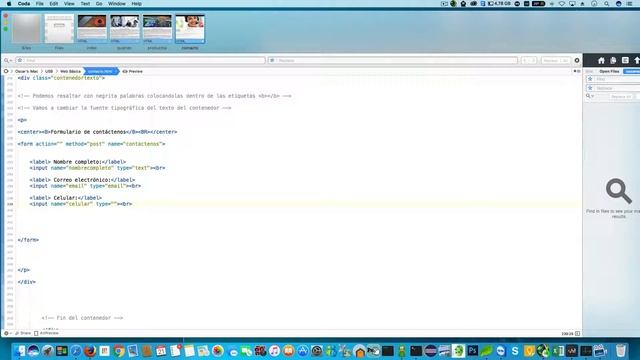This screenshot has height=360, width=640.
Task: Click the closing </form> tag line
Action: point(28,240)
